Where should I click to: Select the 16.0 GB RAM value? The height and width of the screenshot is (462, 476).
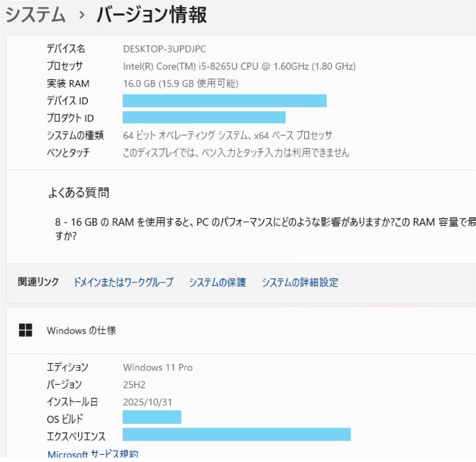click(x=181, y=83)
